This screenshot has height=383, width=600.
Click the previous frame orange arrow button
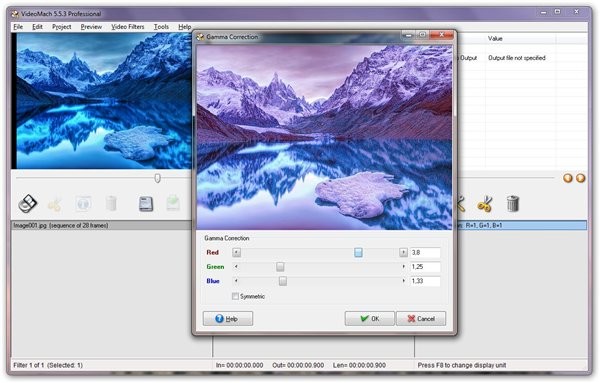[x=568, y=178]
